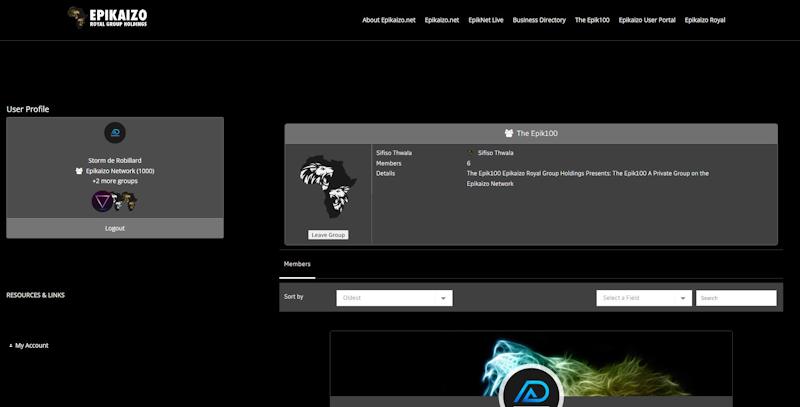Click the Epikaizo logo in the header
800x407 pixels.
[105, 18]
